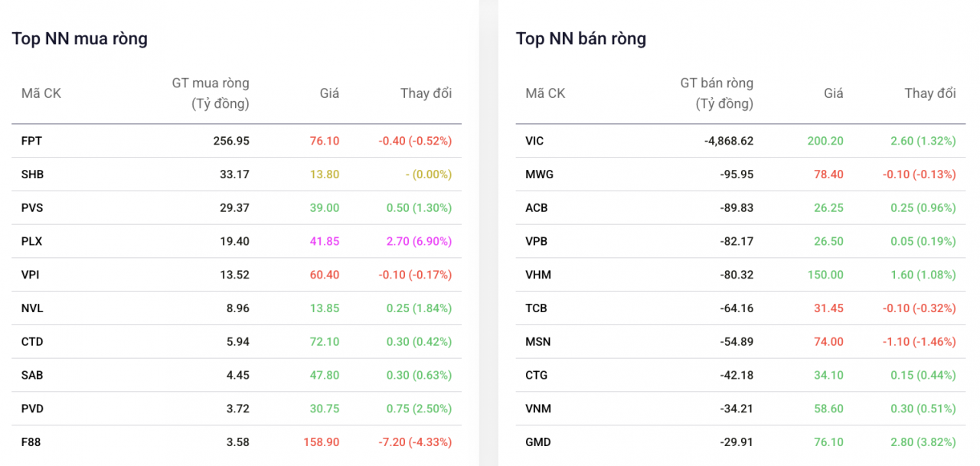Image resolution: width=980 pixels, height=466 pixels.
Task: Click the 'Top NN mua ròng' heading
Action: pyautogui.click(x=80, y=38)
